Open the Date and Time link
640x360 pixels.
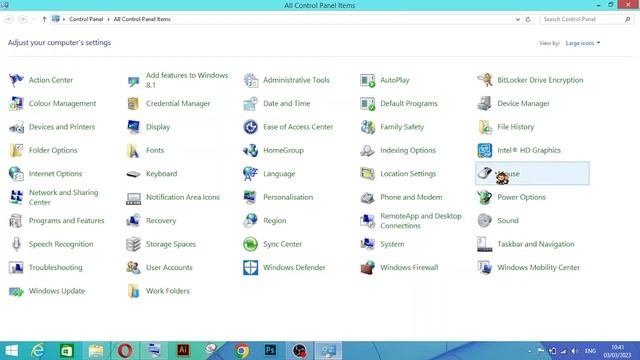click(287, 104)
